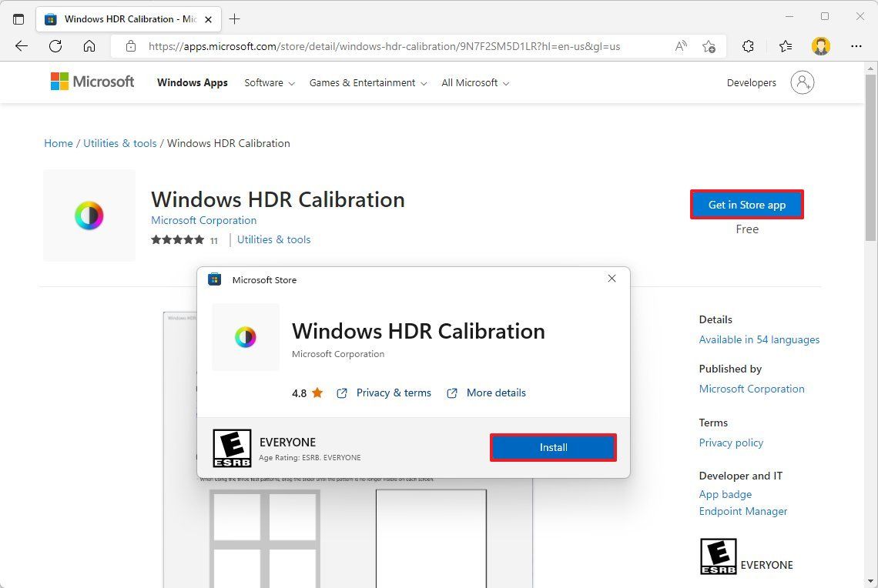Open Endpoint Manager link
Screen dimensions: 878x588
[743, 511]
